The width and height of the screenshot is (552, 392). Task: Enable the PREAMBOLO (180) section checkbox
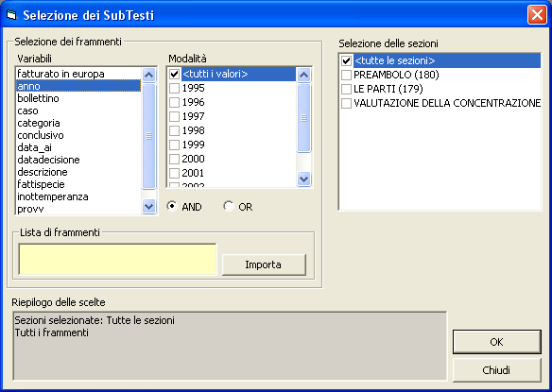pyautogui.click(x=346, y=75)
